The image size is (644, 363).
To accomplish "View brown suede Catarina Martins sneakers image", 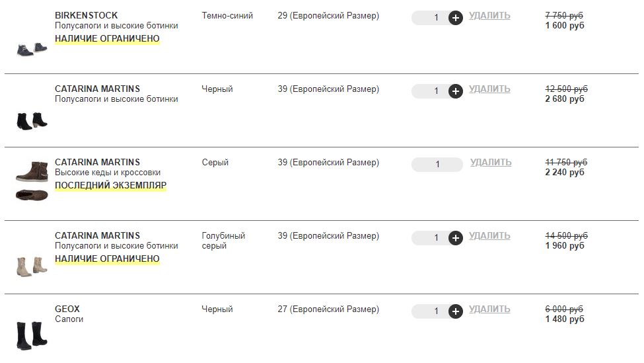I will pos(32,181).
